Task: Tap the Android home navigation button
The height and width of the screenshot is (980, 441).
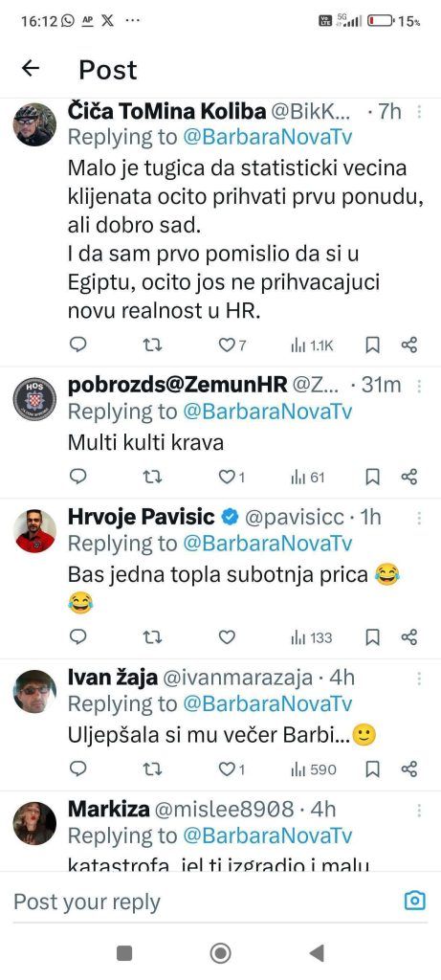Action: click(x=220, y=952)
